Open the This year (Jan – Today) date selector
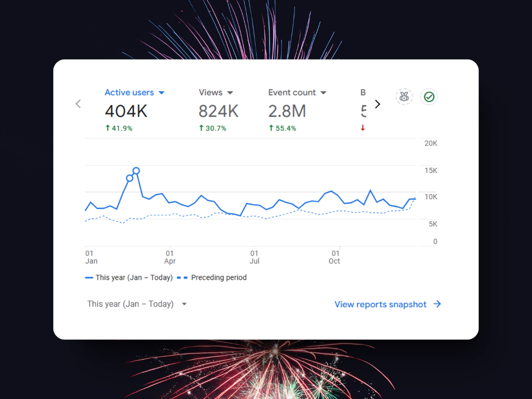The width and height of the screenshot is (532, 399). click(x=137, y=304)
